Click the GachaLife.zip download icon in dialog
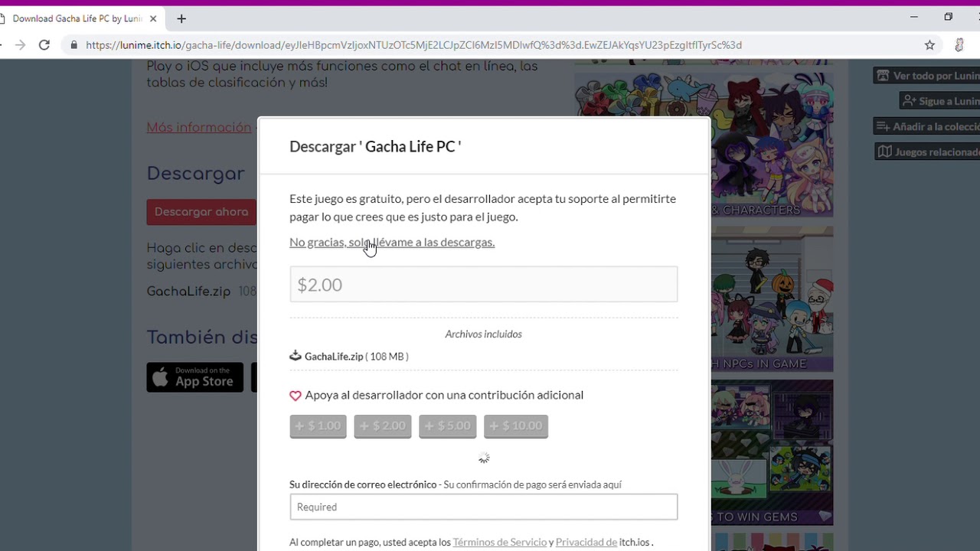This screenshot has width=980, height=551. click(x=296, y=356)
